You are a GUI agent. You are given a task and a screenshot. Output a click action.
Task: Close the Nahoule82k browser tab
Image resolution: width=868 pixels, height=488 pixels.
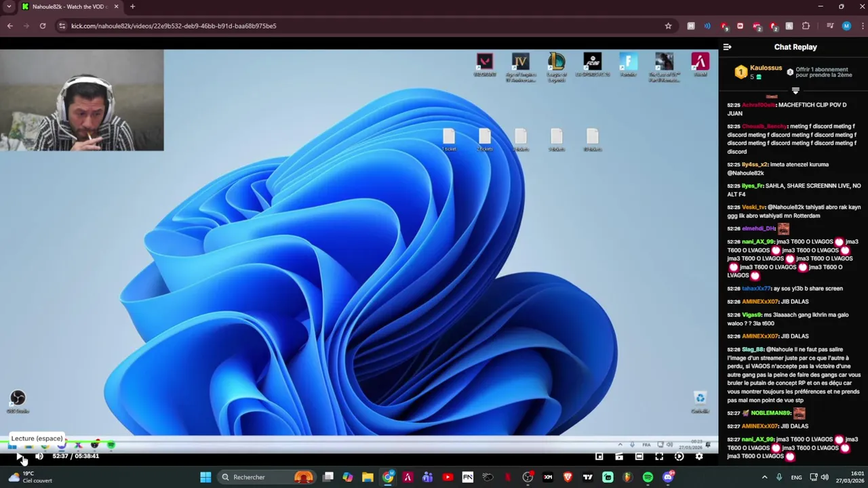point(116,7)
